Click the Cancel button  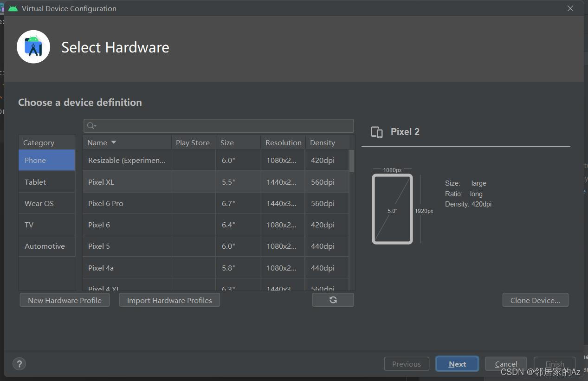tap(506, 364)
